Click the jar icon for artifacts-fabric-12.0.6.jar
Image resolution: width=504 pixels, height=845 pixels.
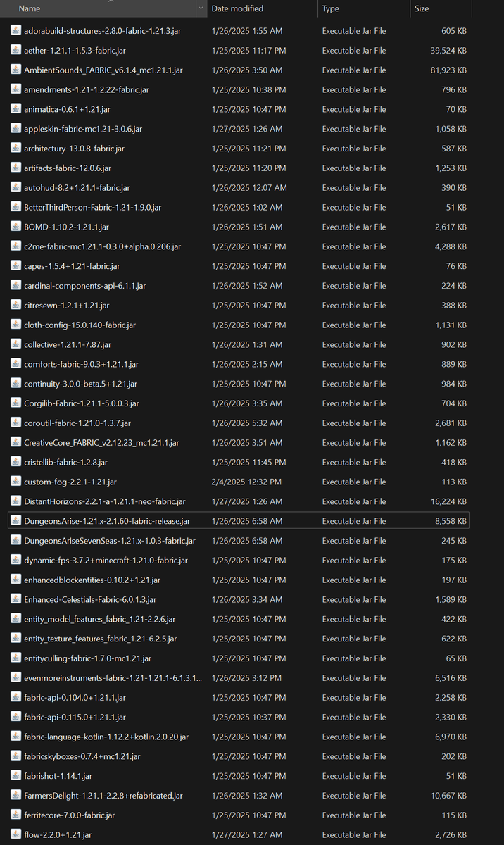(x=16, y=168)
